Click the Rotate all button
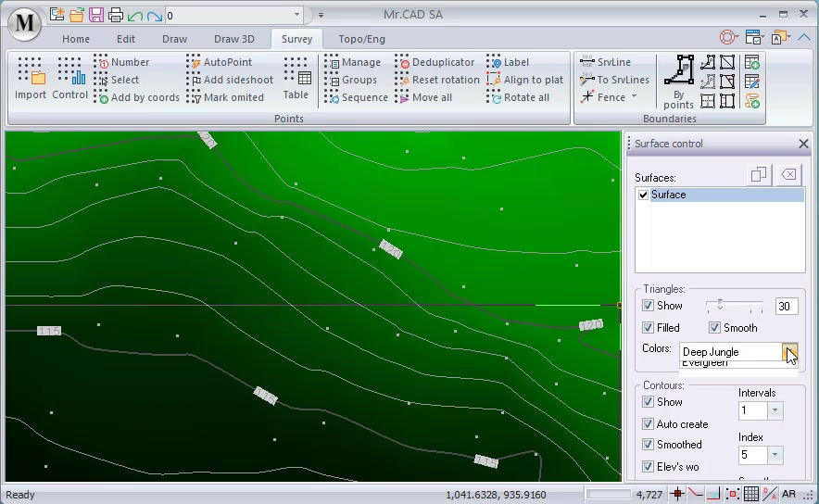Image resolution: width=819 pixels, height=504 pixels. (x=519, y=97)
